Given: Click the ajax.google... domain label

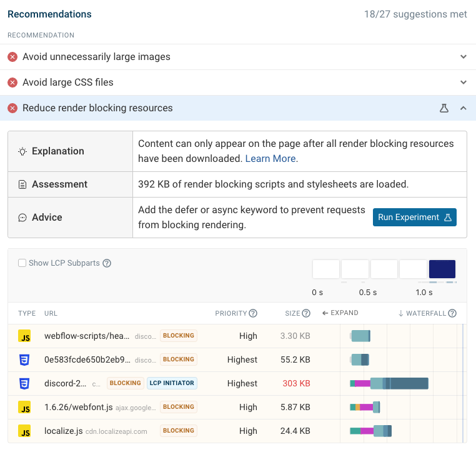Looking at the screenshot, I should point(136,408).
